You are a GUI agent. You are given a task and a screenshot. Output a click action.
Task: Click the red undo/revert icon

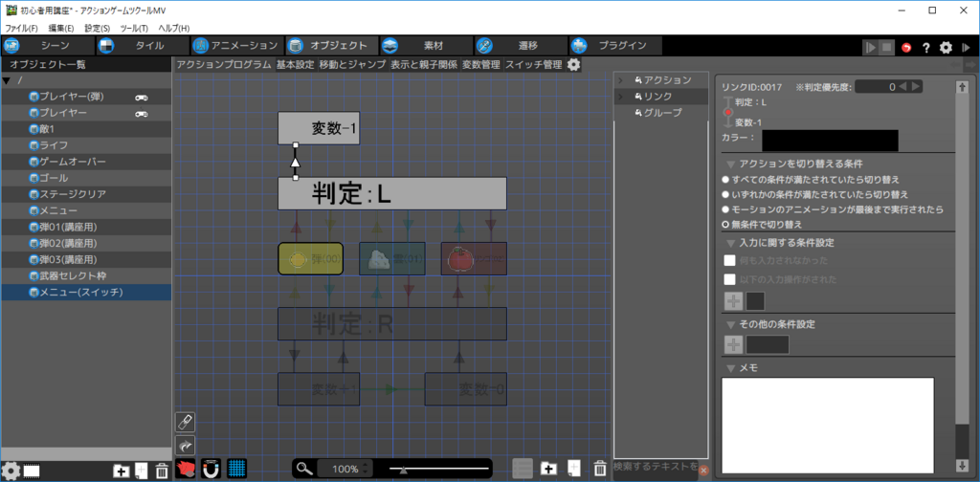click(907, 48)
